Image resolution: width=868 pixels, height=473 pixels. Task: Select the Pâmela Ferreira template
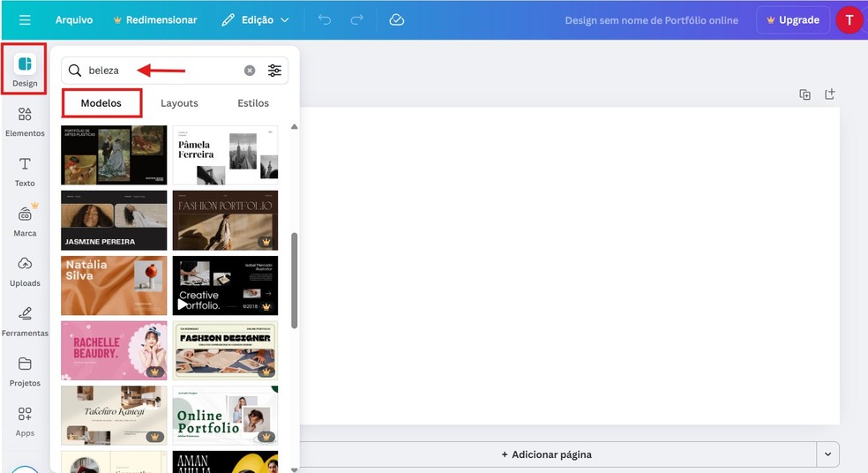coord(225,155)
